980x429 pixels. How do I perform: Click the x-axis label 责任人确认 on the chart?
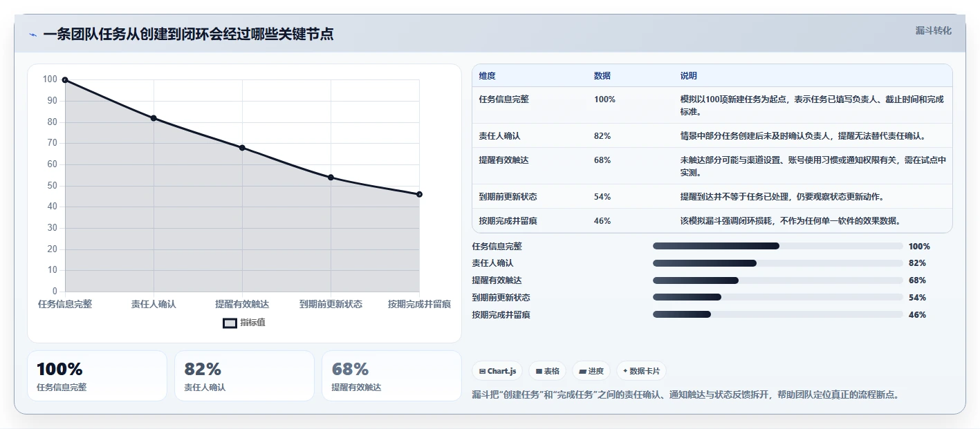154,304
